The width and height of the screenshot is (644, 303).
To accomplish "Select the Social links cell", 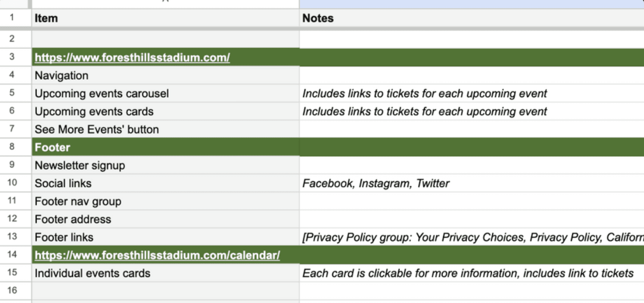I will click(x=165, y=183).
